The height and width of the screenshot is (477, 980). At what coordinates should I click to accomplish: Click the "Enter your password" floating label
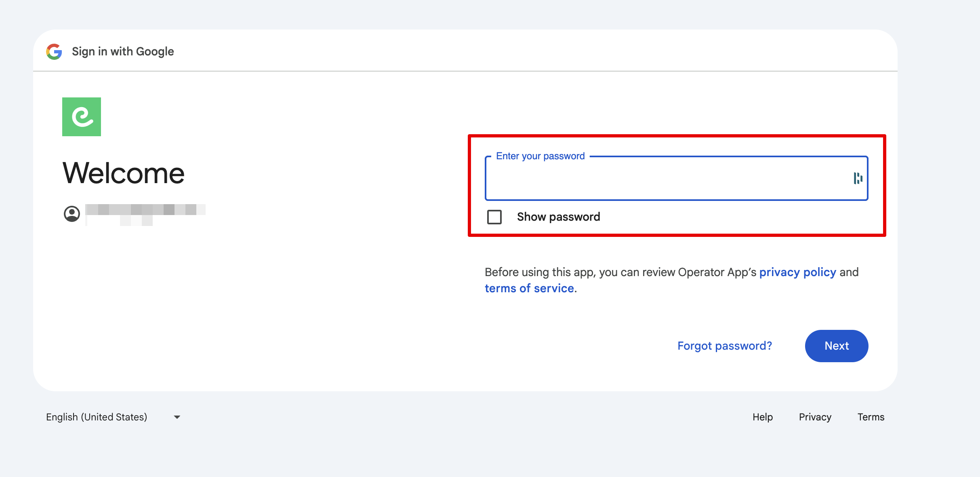pos(540,156)
